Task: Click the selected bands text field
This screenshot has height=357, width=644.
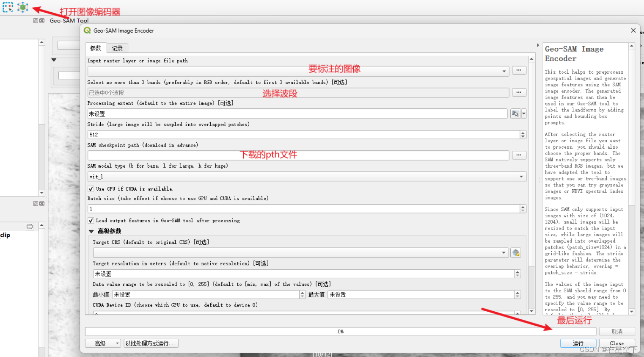Action: (298, 93)
